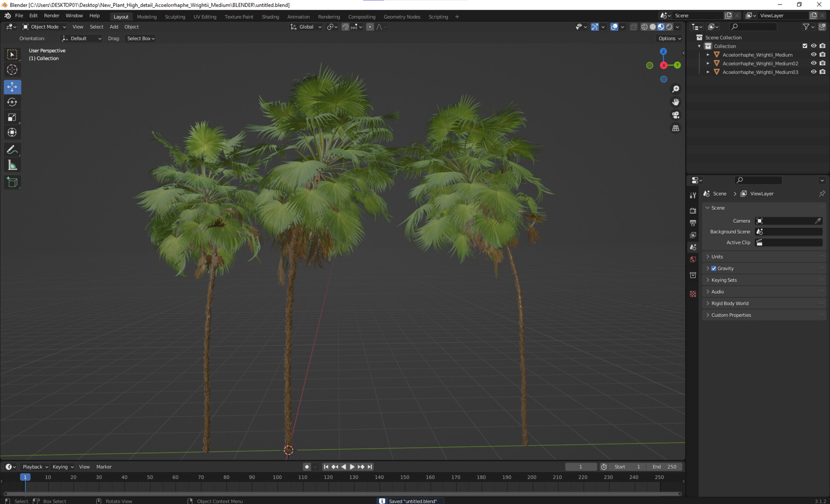The width and height of the screenshot is (830, 504).
Task: Toggle Collection viewport visibility eye
Action: [x=813, y=46]
